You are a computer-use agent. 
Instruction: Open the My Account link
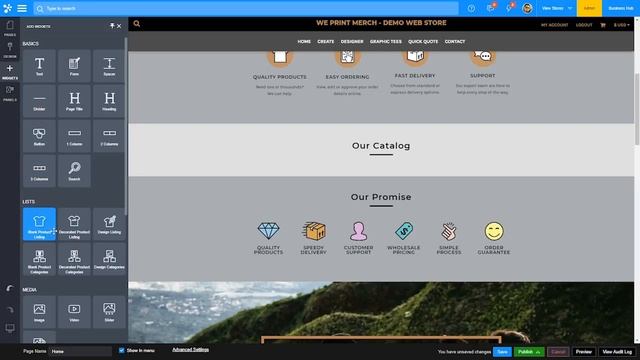coord(554,25)
